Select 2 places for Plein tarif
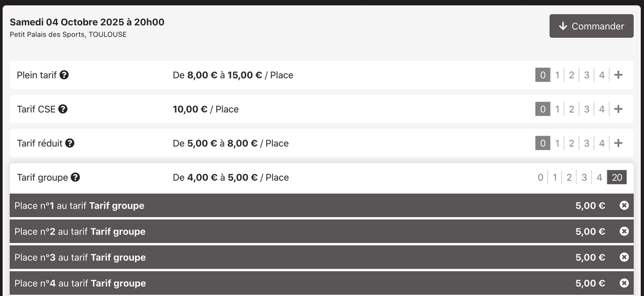 pos(572,75)
